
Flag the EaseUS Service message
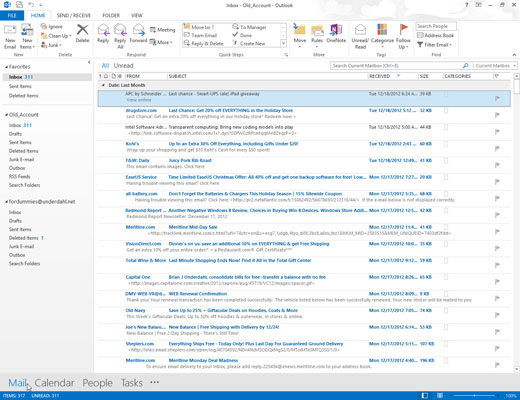click(497, 182)
